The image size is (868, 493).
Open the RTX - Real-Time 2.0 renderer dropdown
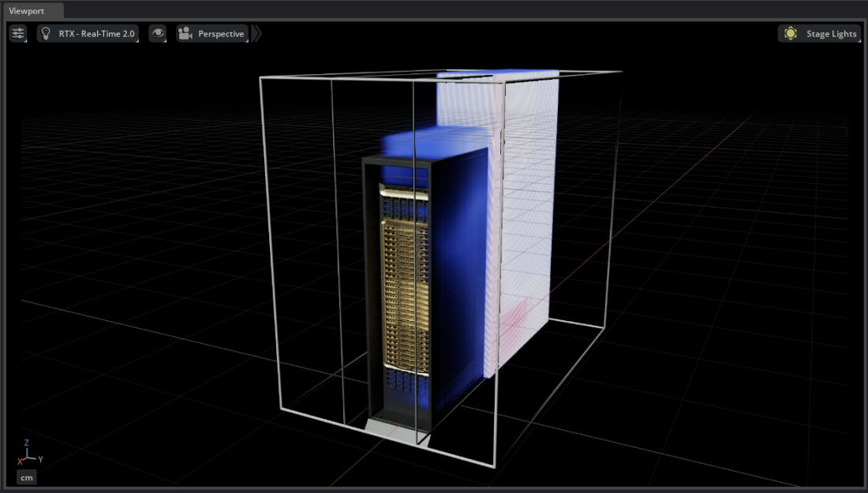95,33
